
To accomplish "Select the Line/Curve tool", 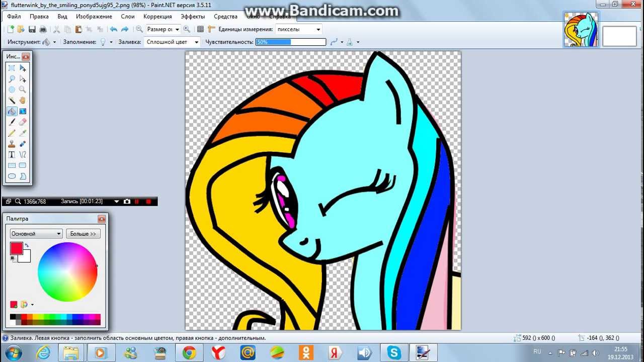I will 23,155.
